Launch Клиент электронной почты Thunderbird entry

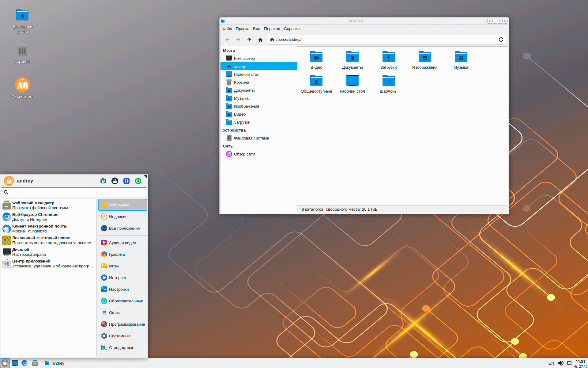[x=40, y=228]
